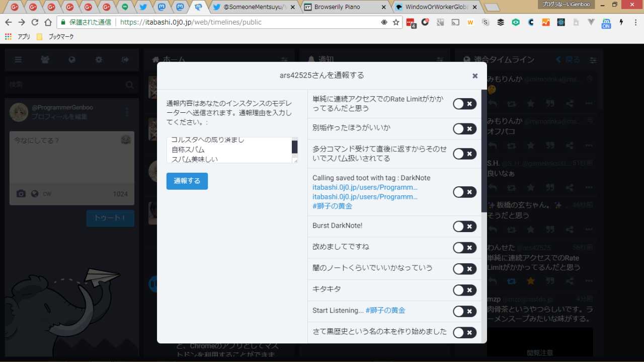This screenshot has width=644, height=362.
Task: Click the 通報する submit button
Action: (187, 181)
